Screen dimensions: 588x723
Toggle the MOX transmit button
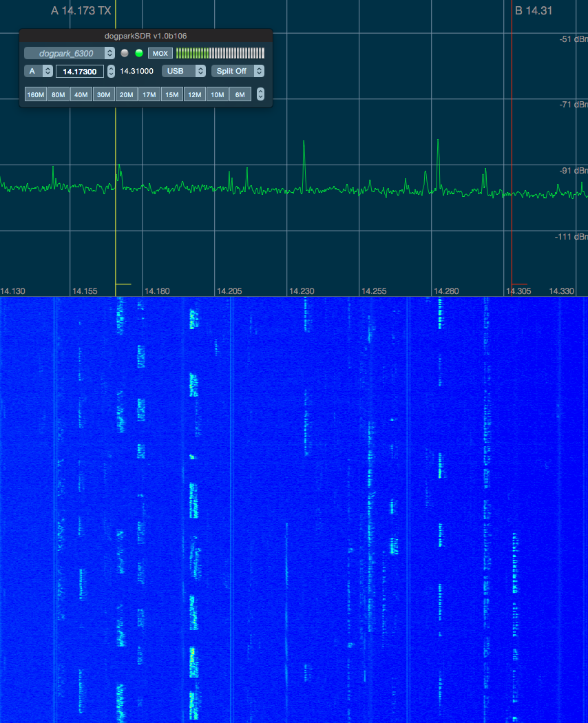pos(160,53)
